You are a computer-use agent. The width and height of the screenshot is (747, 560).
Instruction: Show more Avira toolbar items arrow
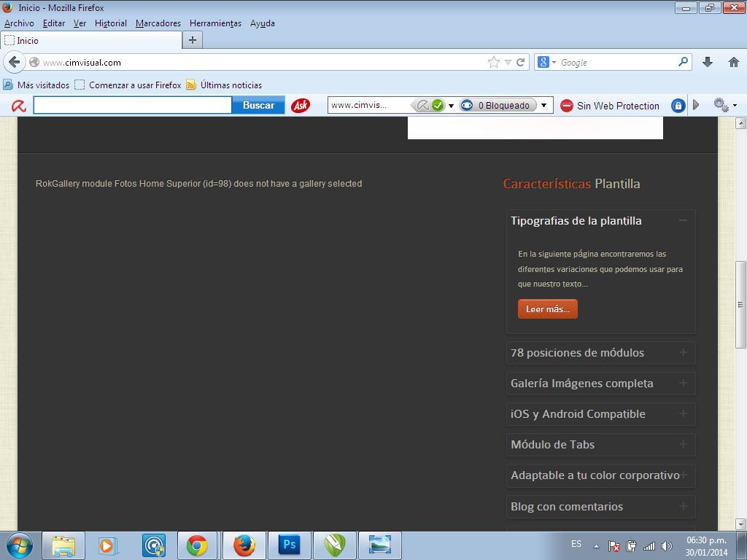coord(696,105)
